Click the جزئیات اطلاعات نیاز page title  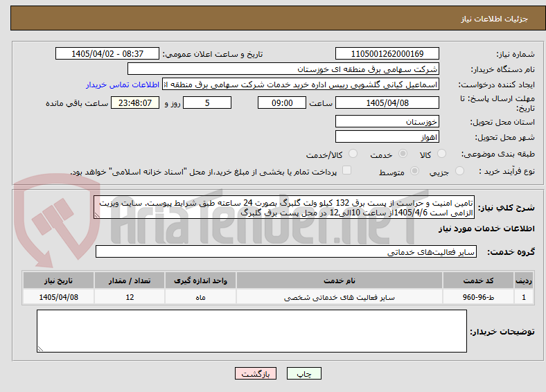pos(495,19)
